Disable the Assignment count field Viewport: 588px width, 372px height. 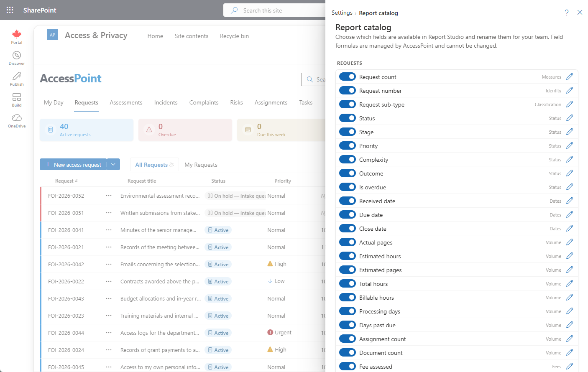point(348,339)
